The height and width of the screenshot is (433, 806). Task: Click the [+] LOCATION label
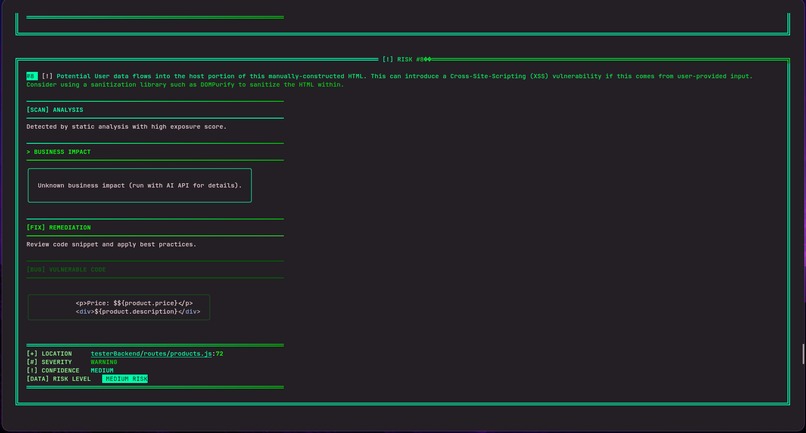pos(49,354)
